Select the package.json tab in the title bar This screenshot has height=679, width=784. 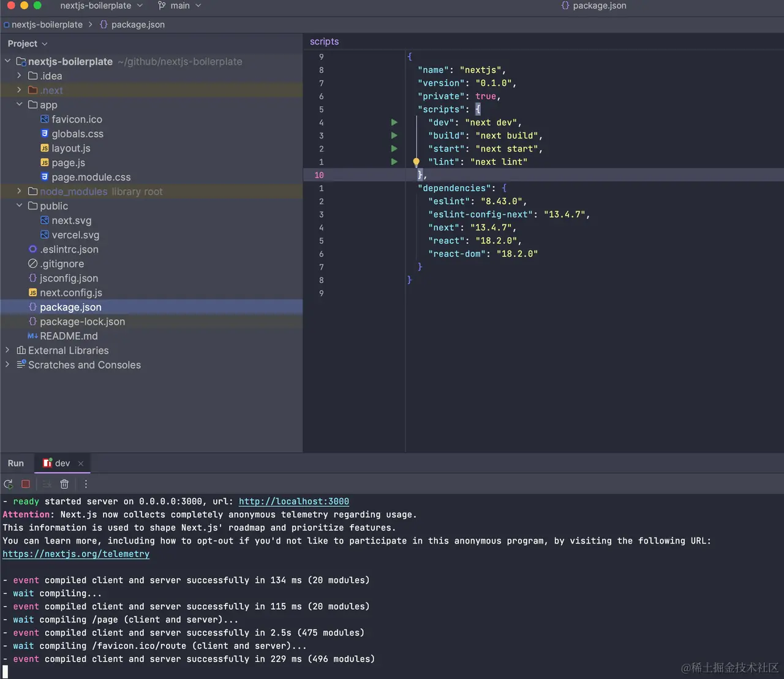(x=594, y=6)
